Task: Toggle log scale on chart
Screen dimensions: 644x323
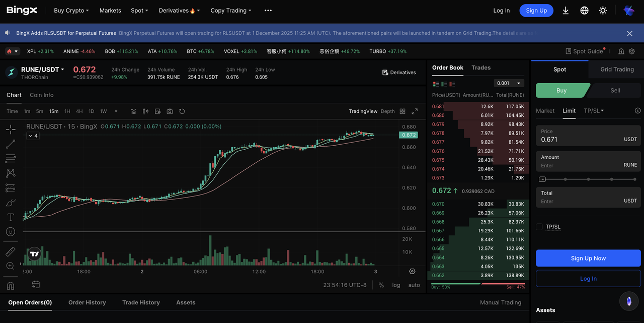Action: coord(396,285)
